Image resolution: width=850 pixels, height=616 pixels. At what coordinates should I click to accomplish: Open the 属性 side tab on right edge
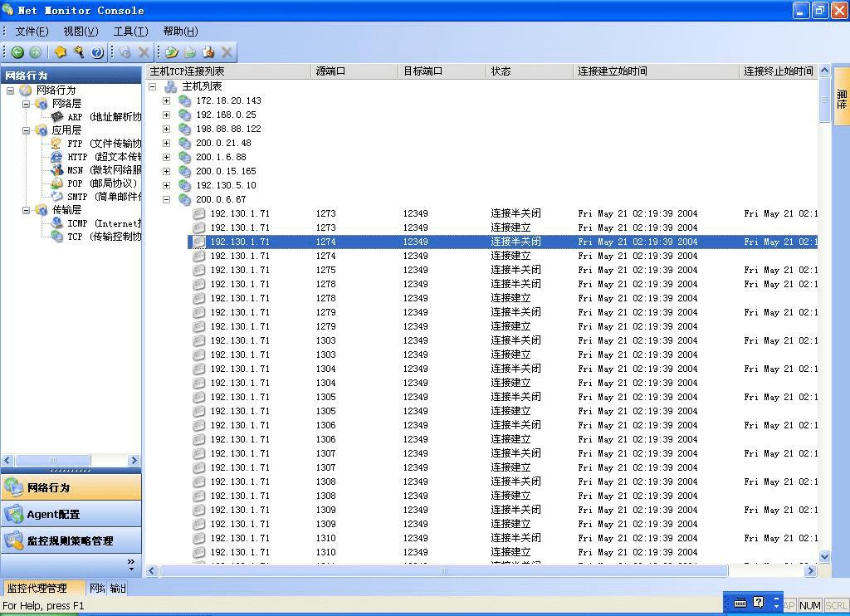[x=842, y=95]
